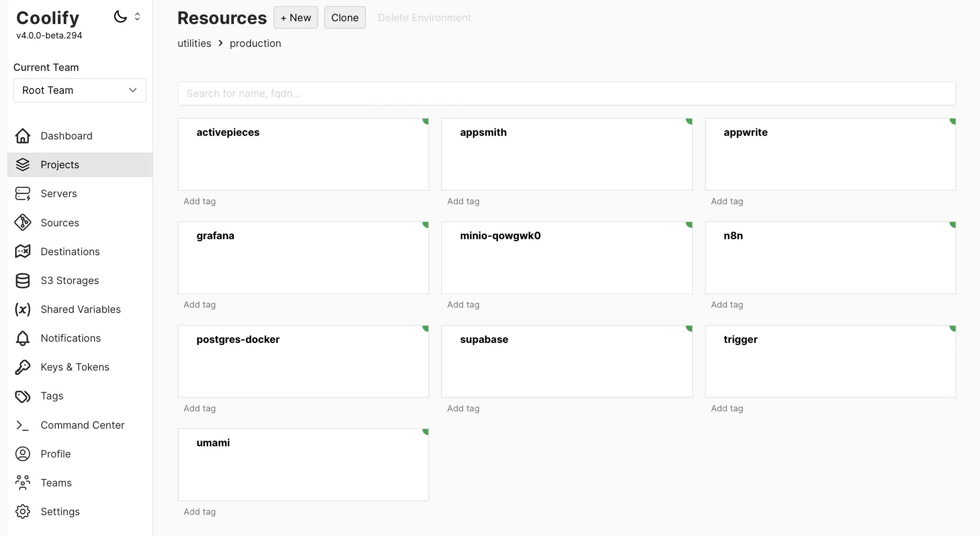The width and height of the screenshot is (980, 536).
Task: Open the n8n resource card
Action: coord(831,258)
